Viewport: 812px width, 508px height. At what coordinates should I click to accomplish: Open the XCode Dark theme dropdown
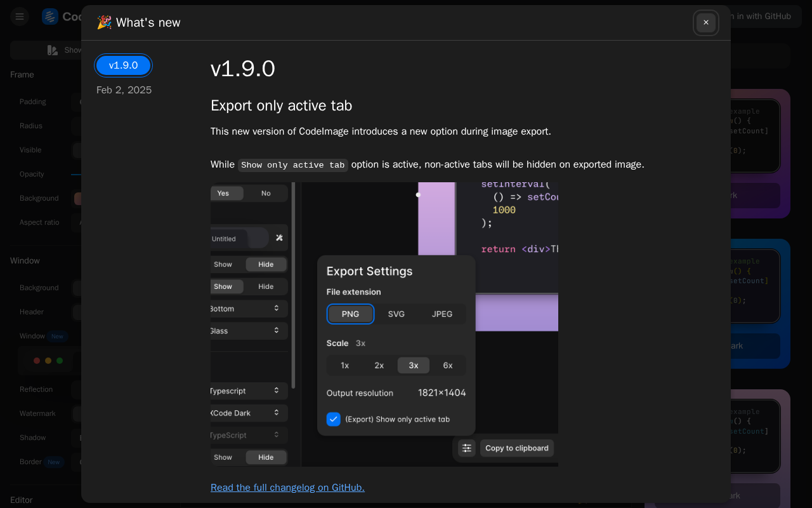(x=249, y=413)
